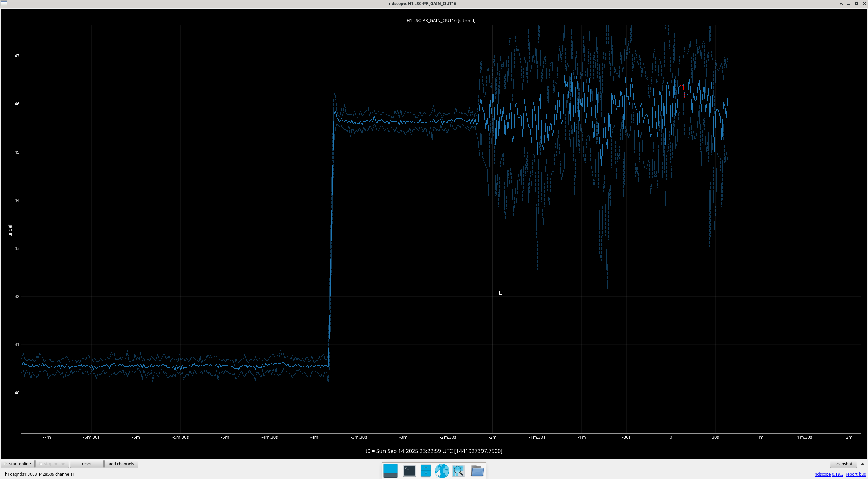The image size is (868, 479).
Task: Click the undef y-axis label
Action: pos(10,230)
